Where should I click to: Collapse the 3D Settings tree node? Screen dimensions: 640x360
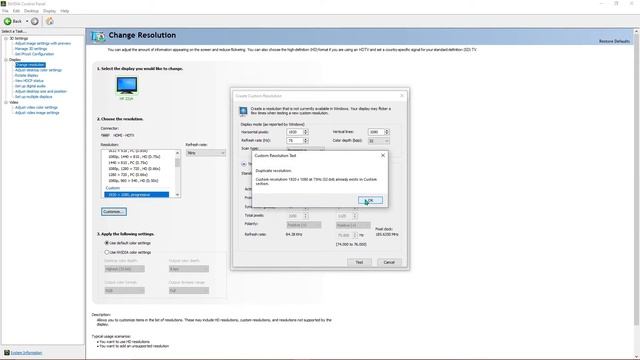[6, 38]
